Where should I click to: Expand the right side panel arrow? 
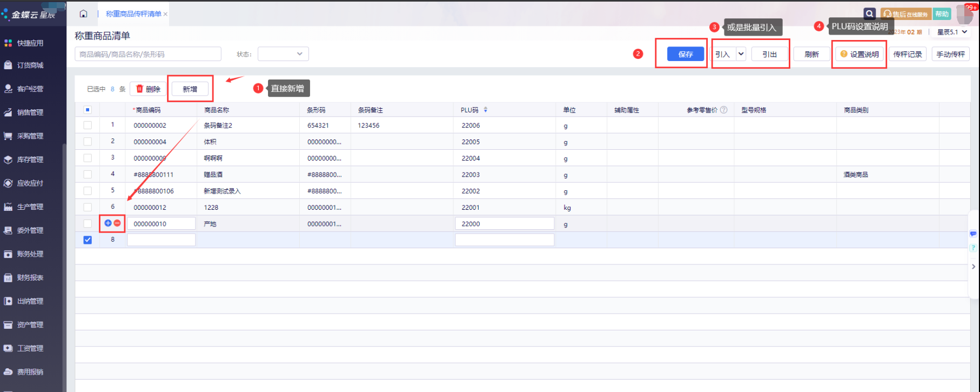coord(974,267)
